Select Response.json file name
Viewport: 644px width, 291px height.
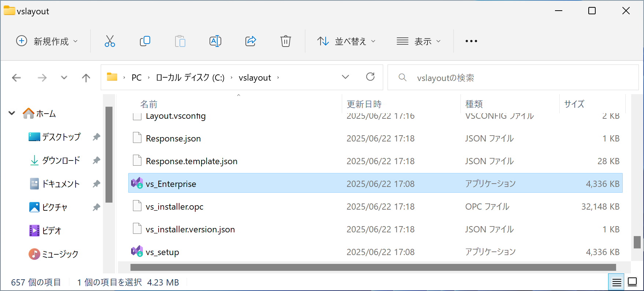point(173,139)
